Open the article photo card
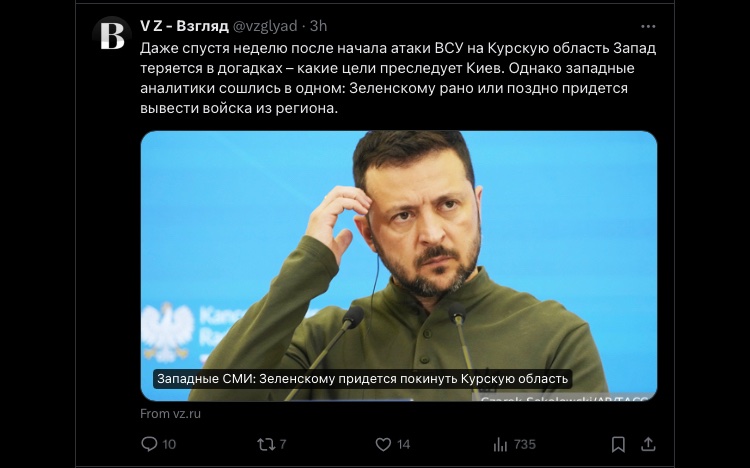This screenshot has width=750, height=468. (x=398, y=266)
